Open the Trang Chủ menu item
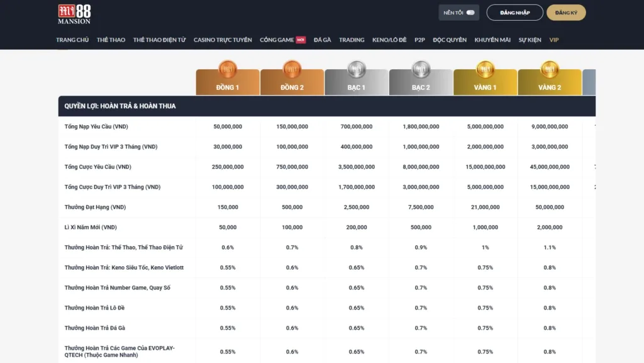 pyautogui.click(x=72, y=40)
